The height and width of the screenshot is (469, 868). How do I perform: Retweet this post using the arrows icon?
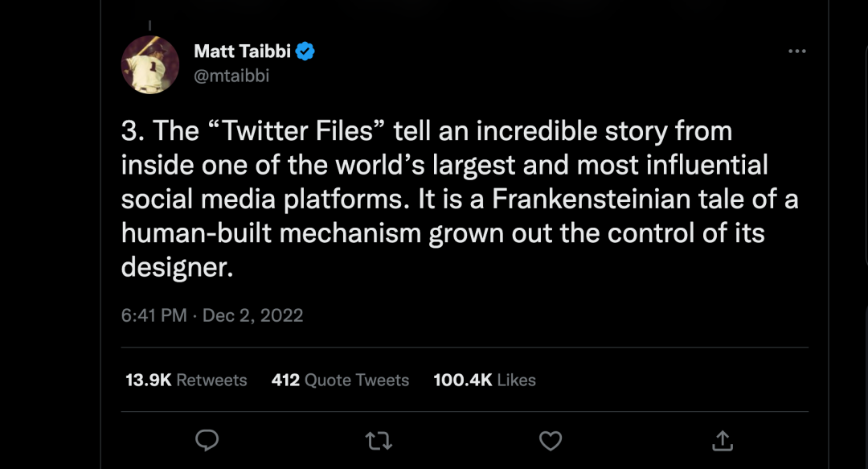(377, 440)
